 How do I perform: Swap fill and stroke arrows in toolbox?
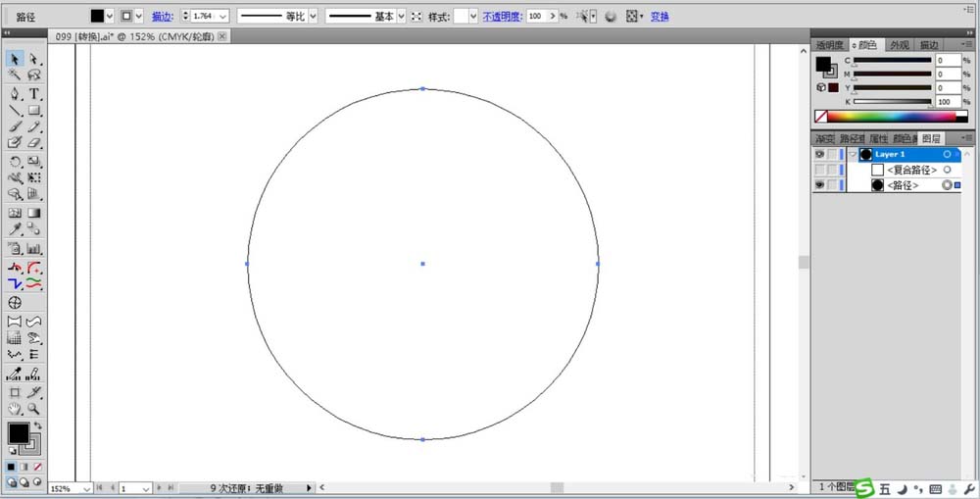pyautogui.click(x=37, y=425)
